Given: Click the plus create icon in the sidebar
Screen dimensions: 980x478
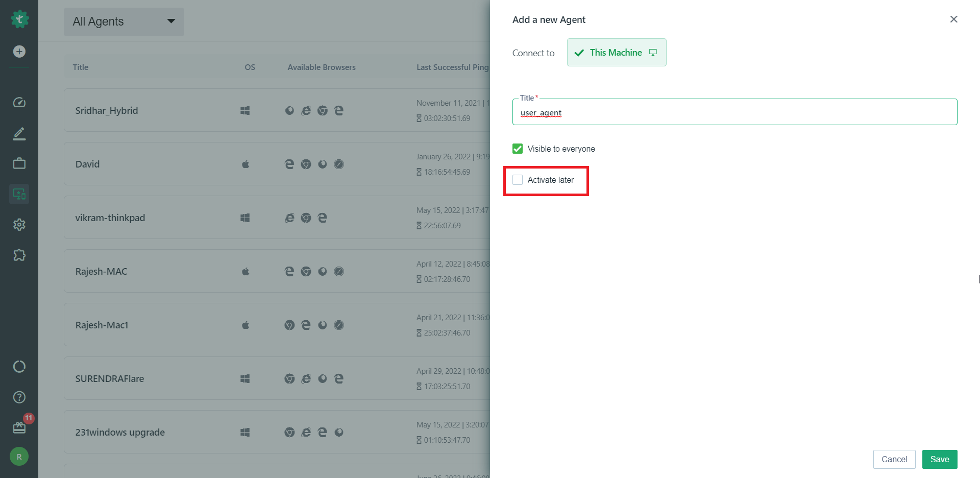Looking at the screenshot, I should pyautogui.click(x=19, y=52).
